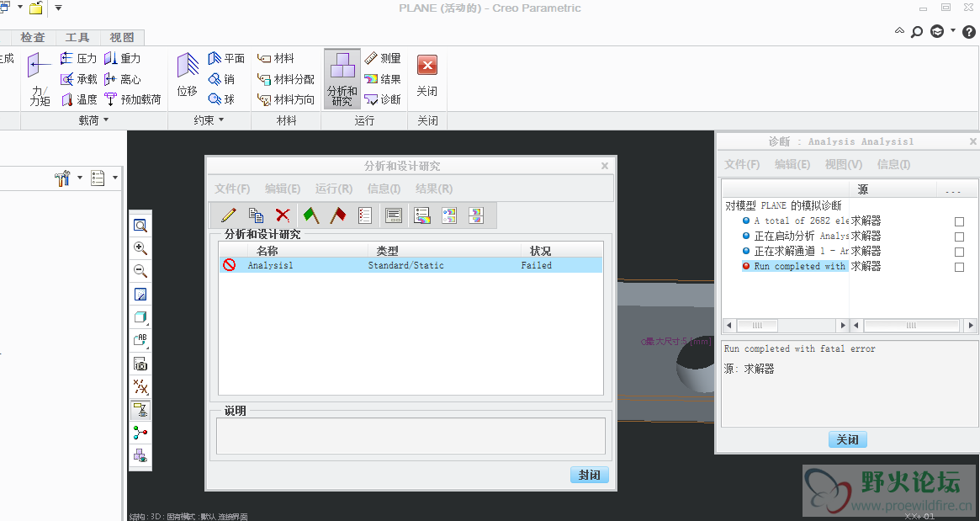Stop run with the red flag

click(x=338, y=215)
